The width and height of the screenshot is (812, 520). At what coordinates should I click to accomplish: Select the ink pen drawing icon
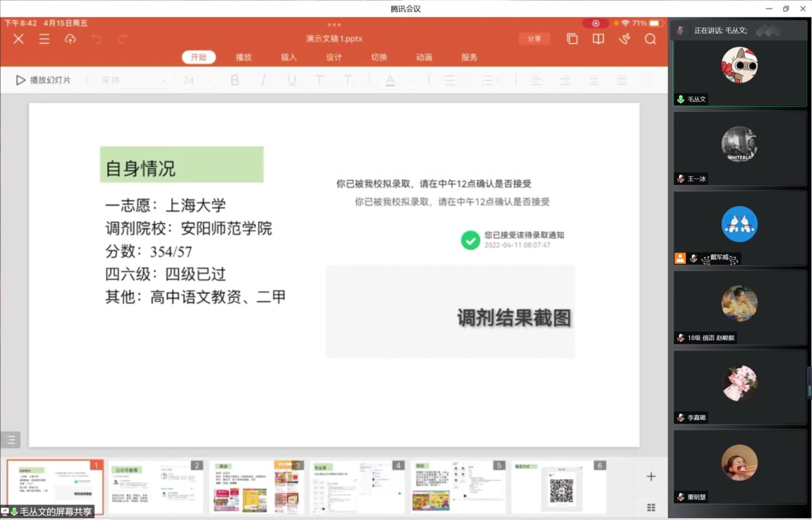click(625, 39)
